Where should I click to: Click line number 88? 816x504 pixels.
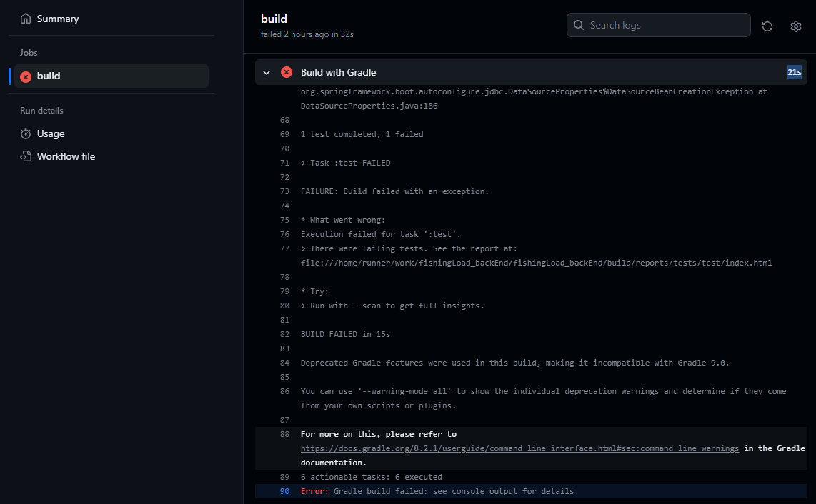pyautogui.click(x=284, y=434)
